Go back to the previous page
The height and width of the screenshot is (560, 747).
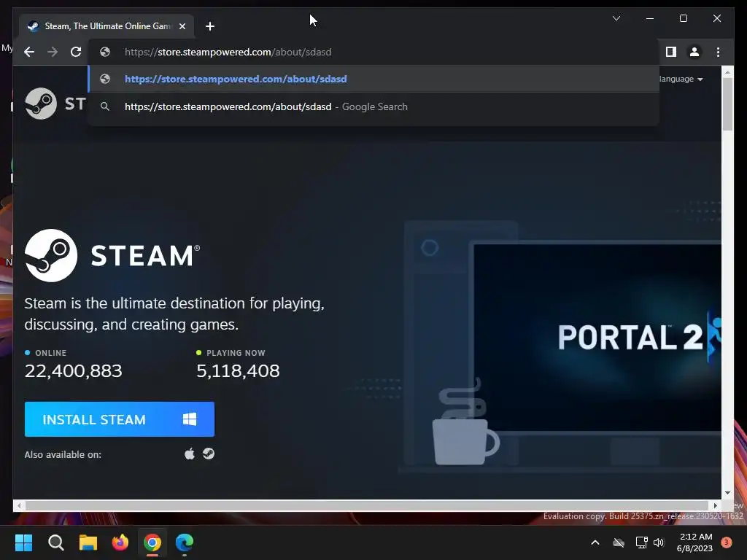29,52
